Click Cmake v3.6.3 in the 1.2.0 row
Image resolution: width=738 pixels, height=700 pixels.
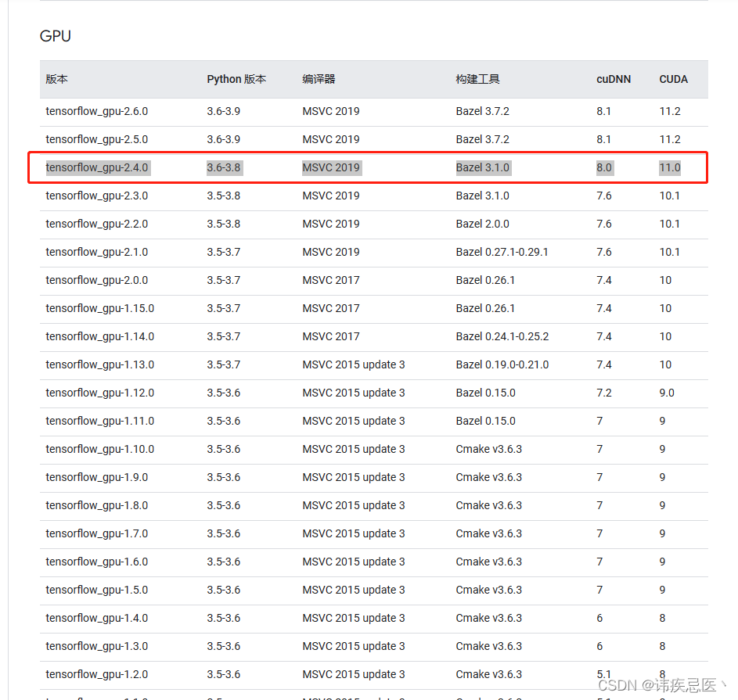pos(489,675)
